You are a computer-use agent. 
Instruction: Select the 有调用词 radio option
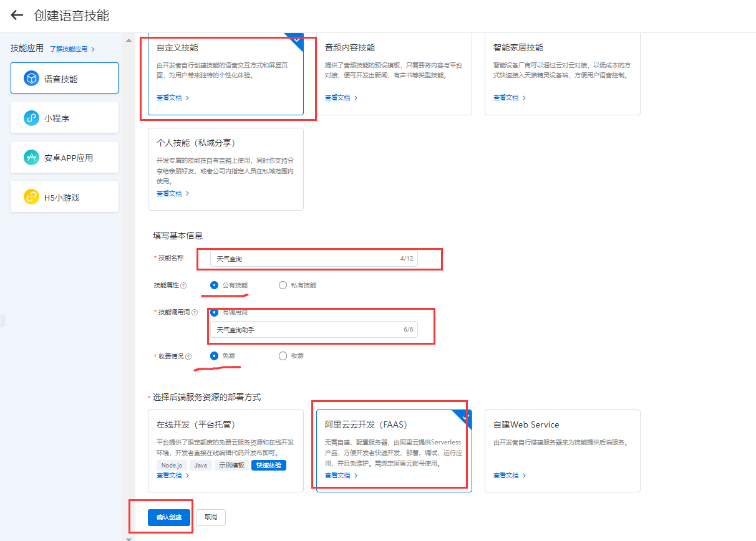(x=215, y=312)
